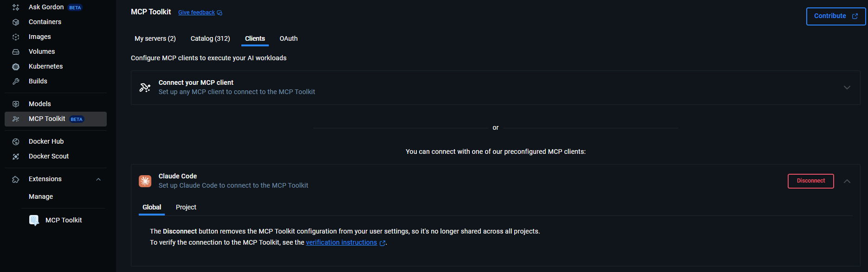868x272 pixels.
Task: Switch to Catalog (312) tab
Action: [x=210, y=38]
